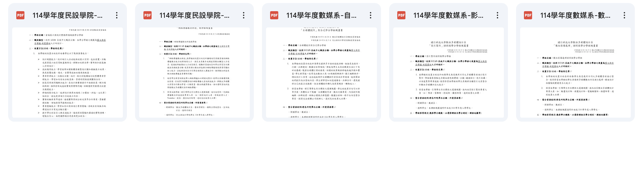
Task: Preview the 影片製作 document thumbnail
Action: pos(448,72)
